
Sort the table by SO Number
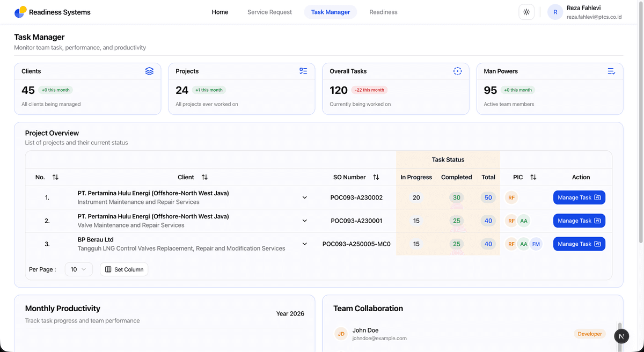376,177
